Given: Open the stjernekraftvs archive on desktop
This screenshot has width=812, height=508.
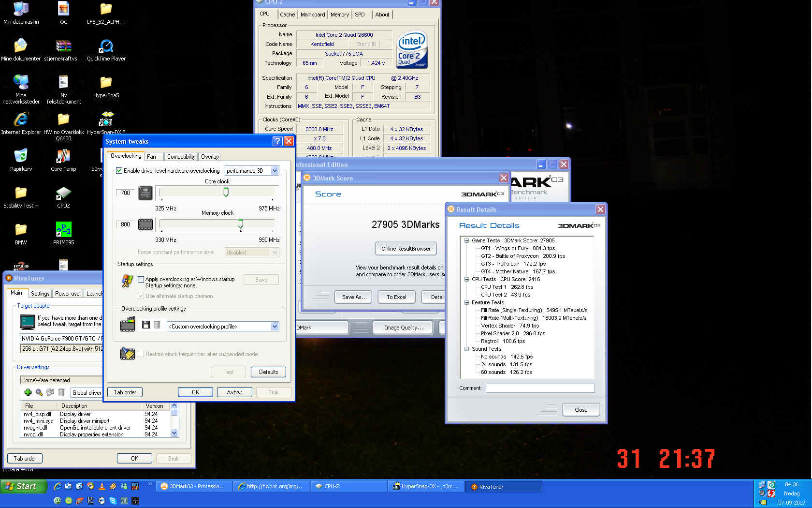Looking at the screenshot, I should point(63,50).
